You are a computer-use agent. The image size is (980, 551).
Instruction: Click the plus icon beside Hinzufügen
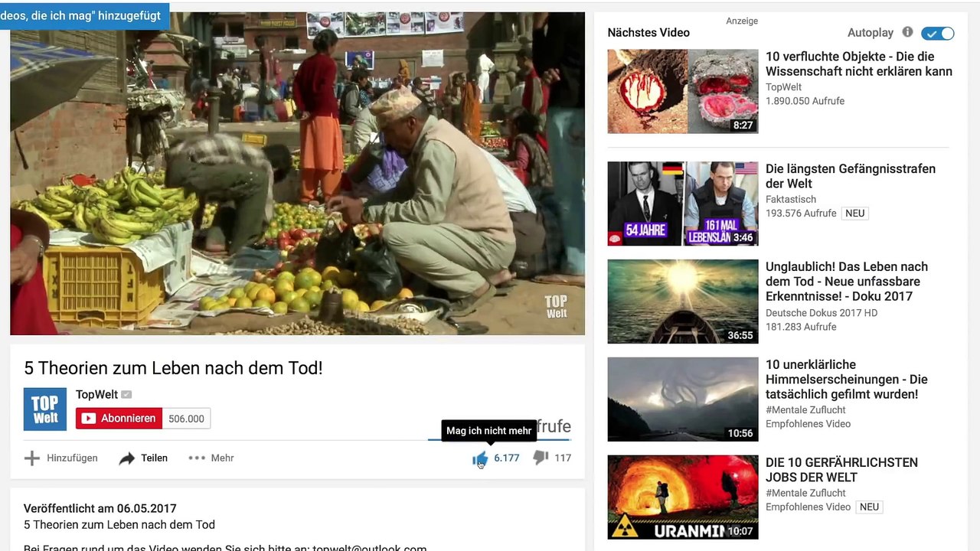pyautogui.click(x=32, y=458)
